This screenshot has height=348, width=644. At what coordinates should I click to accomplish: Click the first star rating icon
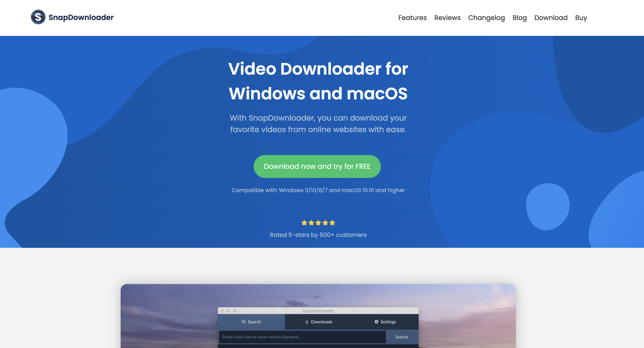pos(304,222)
